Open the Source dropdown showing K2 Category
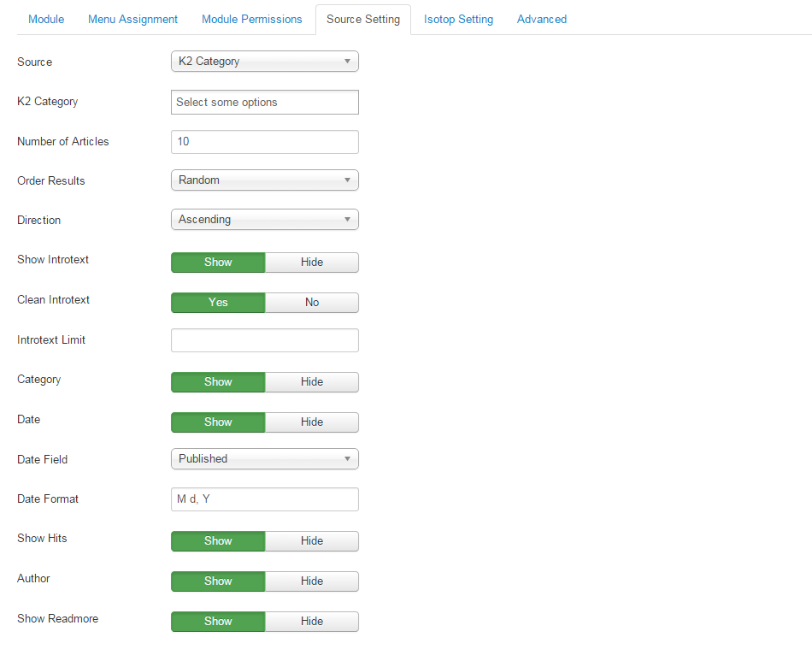 pyautogui.click(x=265, y=61)
